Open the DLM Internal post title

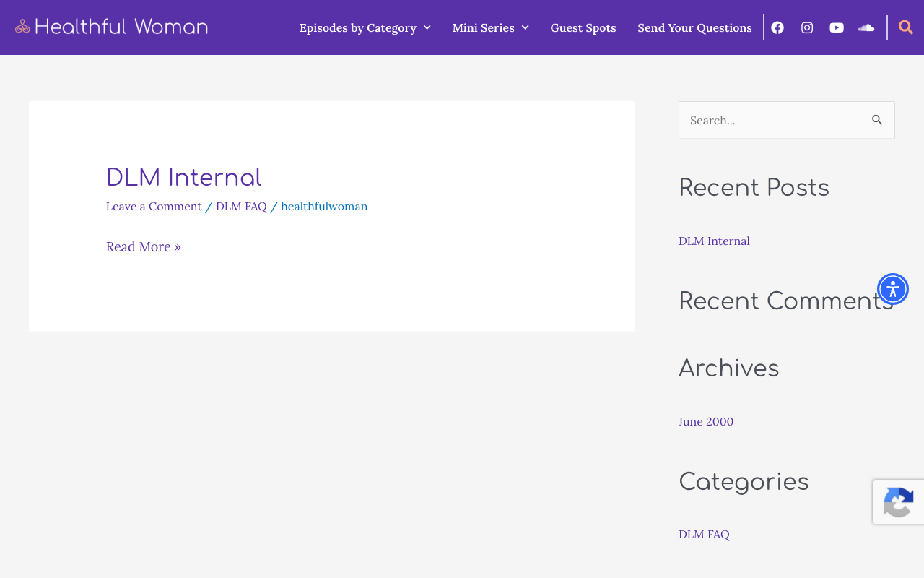(183, 178)
